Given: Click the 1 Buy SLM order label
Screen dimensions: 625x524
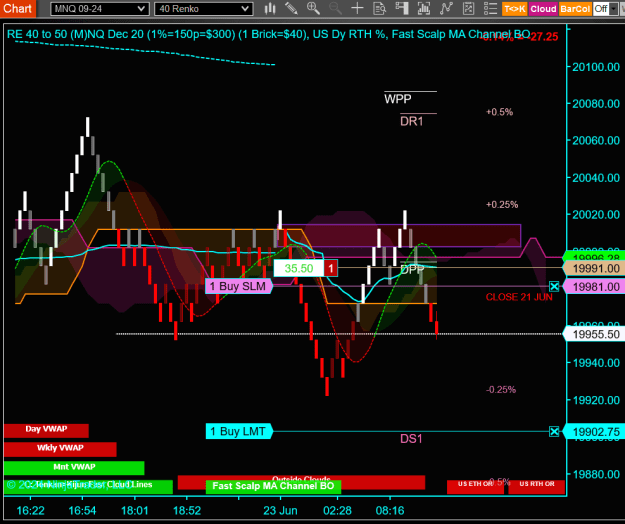Looking at the screenshot, I should pos(239,286).
